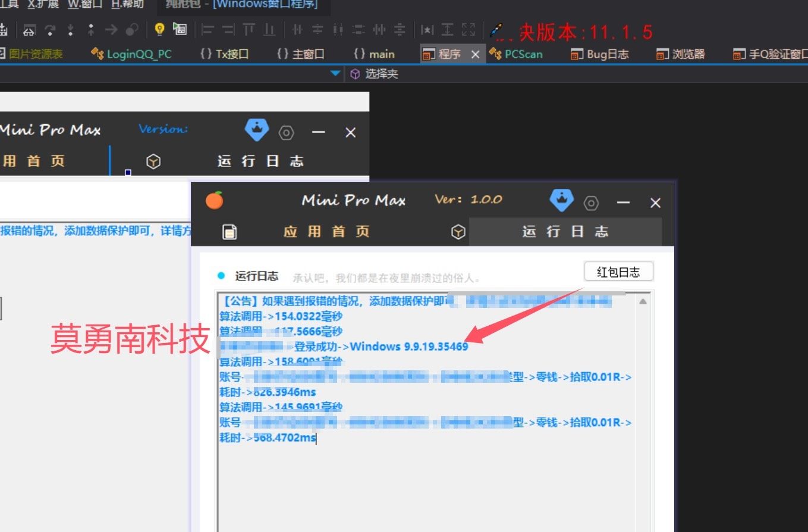Viewport: 808px width, 532px height.
Task: Switch to the LoginQQ_PC tab
Action: pos(131,54)
